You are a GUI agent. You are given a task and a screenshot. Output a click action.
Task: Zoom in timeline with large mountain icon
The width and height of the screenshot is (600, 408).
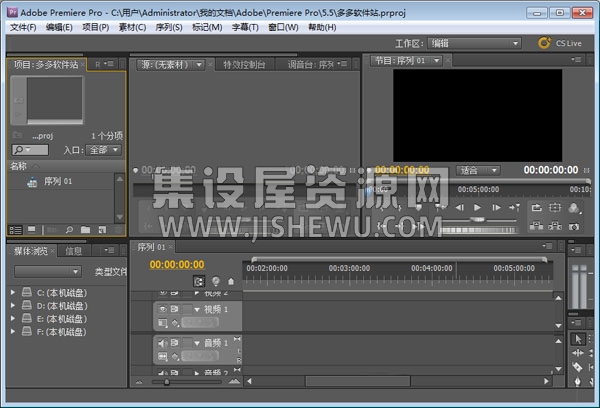tap(234, 382)
